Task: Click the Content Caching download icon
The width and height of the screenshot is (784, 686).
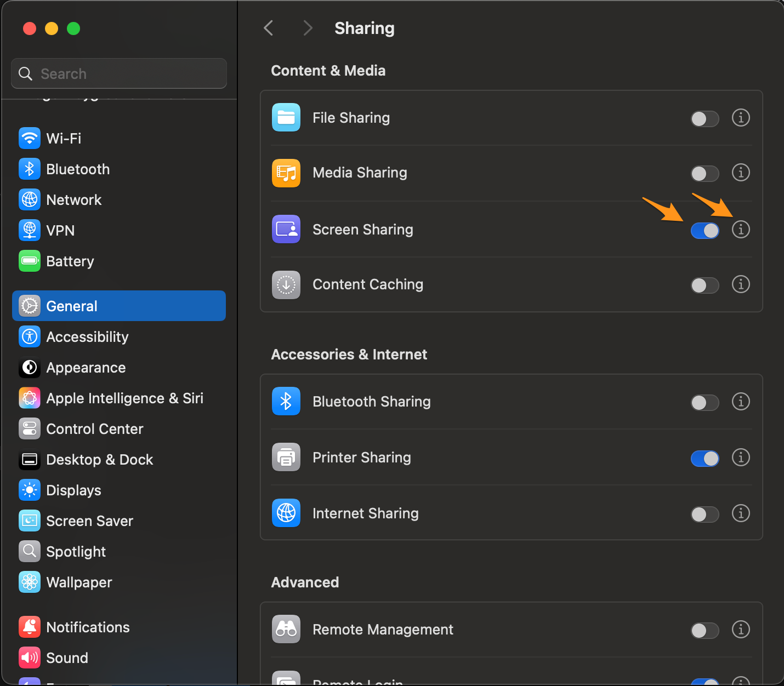Action: [286, 285]
